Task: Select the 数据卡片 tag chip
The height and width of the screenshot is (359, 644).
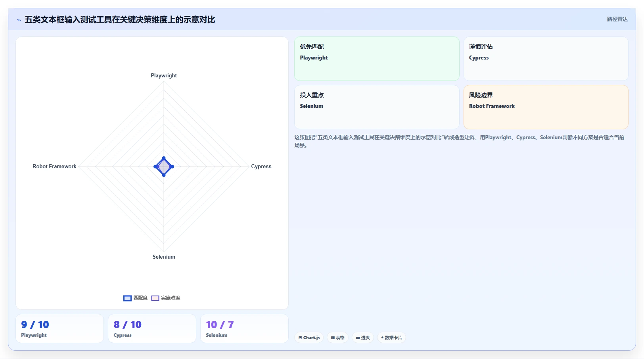Action: pos(391,338)
